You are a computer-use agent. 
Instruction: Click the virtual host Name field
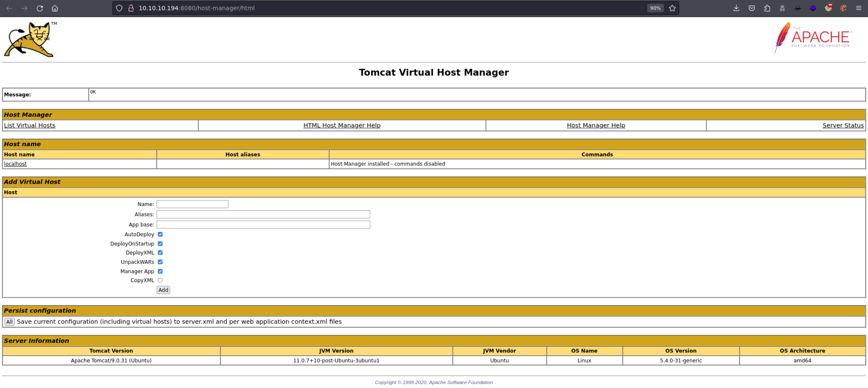click(x=192, y=204)
